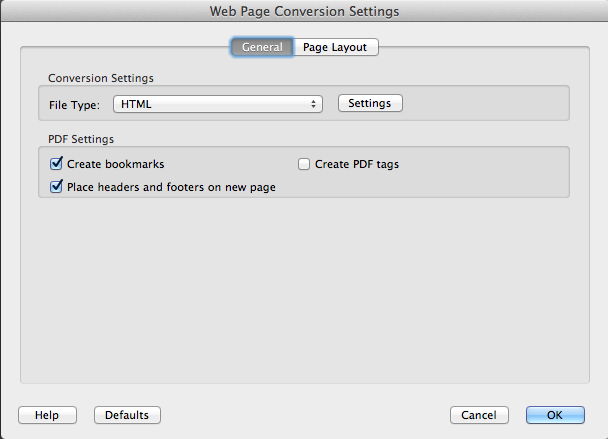The height and width of the screenshot is (439, 608).
Task: Open the File Type dropdown
Action: 217,103
